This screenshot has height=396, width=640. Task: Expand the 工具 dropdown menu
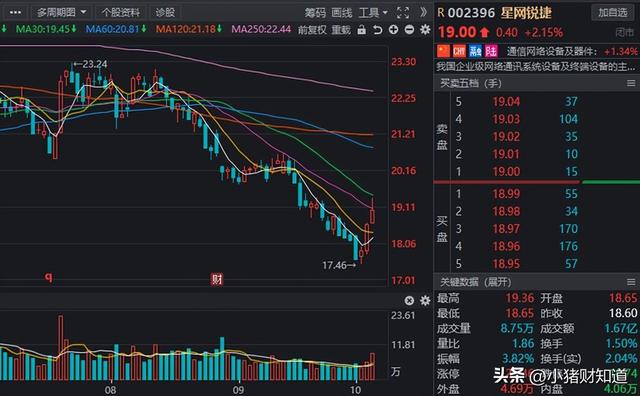coord(373,13)
